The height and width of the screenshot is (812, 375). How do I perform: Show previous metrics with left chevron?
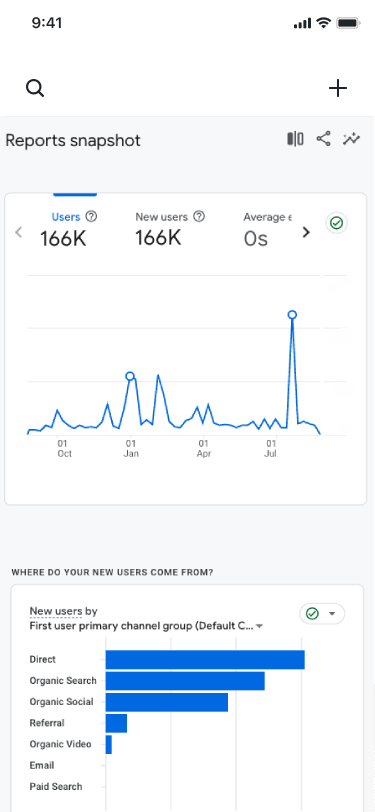[x=19, y=232]
